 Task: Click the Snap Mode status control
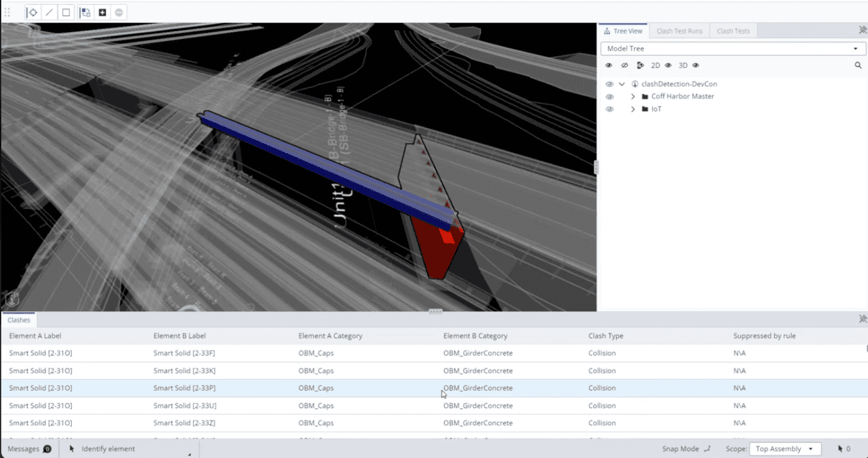(686, 449)
